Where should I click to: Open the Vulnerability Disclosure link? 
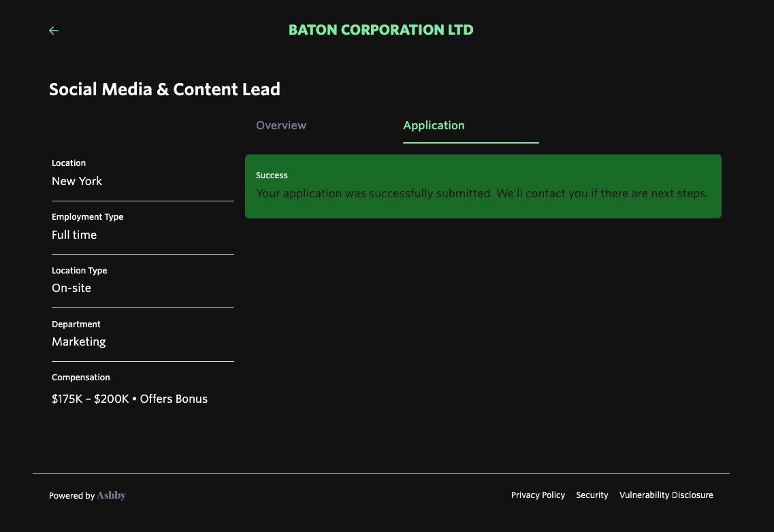666,495
